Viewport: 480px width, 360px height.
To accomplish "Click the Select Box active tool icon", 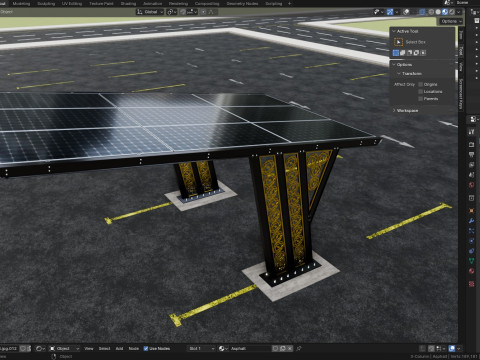I will click(398, 42).
